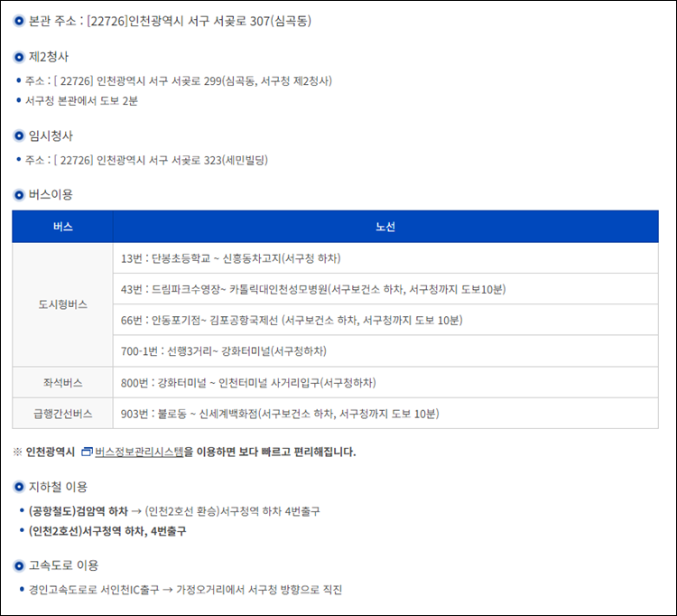Click the 버스이용 heading
This screenshot has height=616, width=677.
51,195
